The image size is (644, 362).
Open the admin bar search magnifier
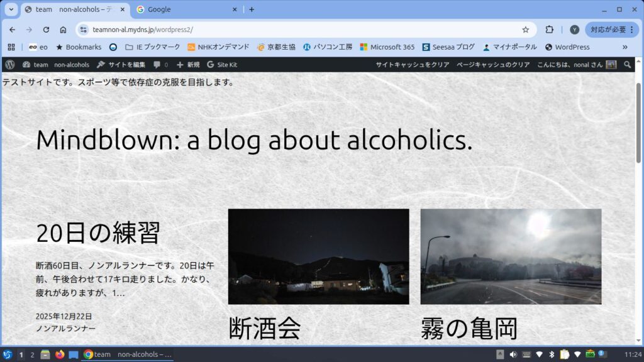coord(627,65)
